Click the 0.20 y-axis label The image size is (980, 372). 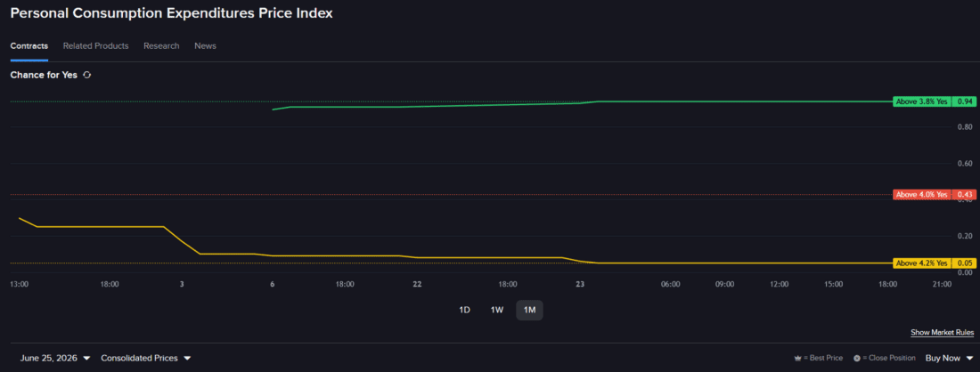[x=967, y=236]
